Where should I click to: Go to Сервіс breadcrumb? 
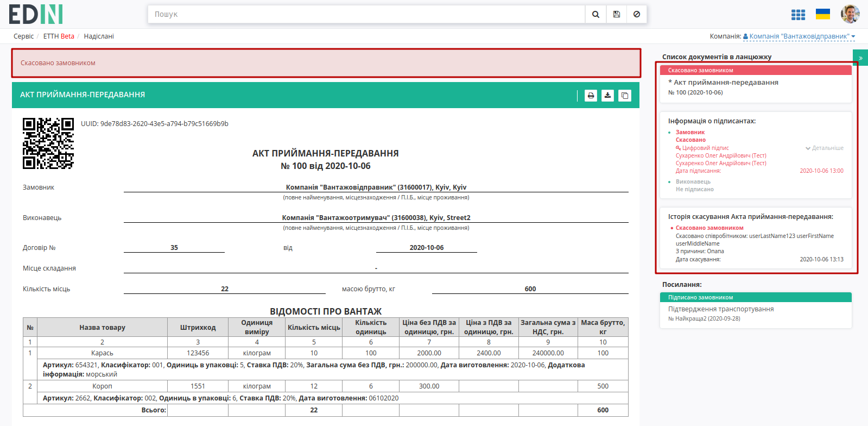click(23, 36)
